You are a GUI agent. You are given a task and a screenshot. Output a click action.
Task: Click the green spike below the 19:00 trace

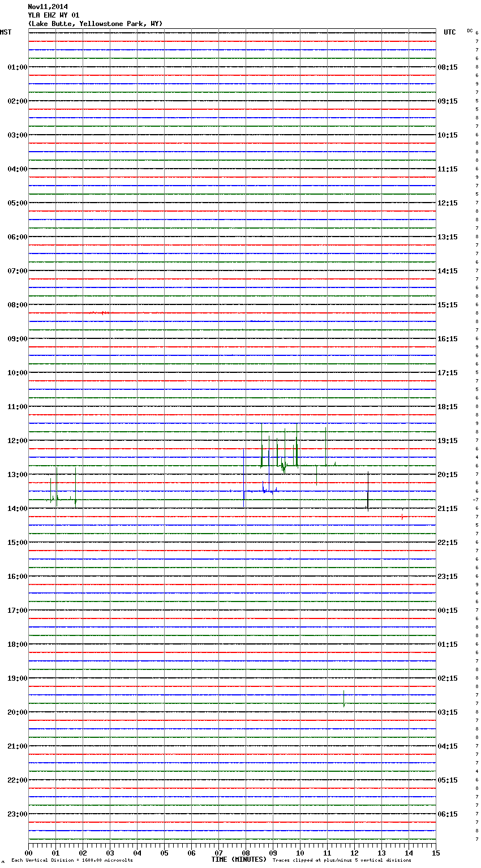click(343, 699)
